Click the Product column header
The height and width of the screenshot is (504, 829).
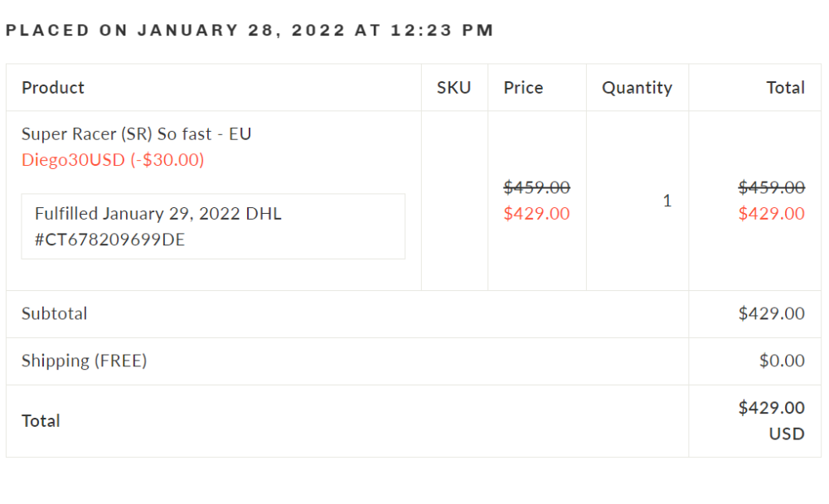pos(53,88)
